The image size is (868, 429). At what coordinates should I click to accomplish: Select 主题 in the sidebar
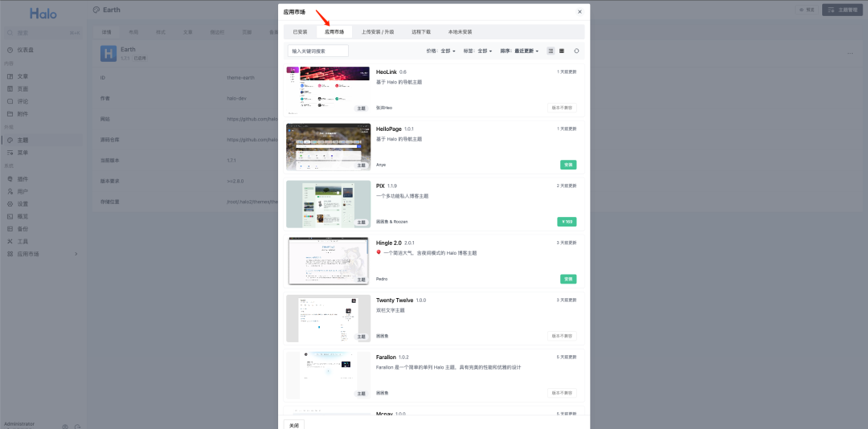tap(43, 140)
